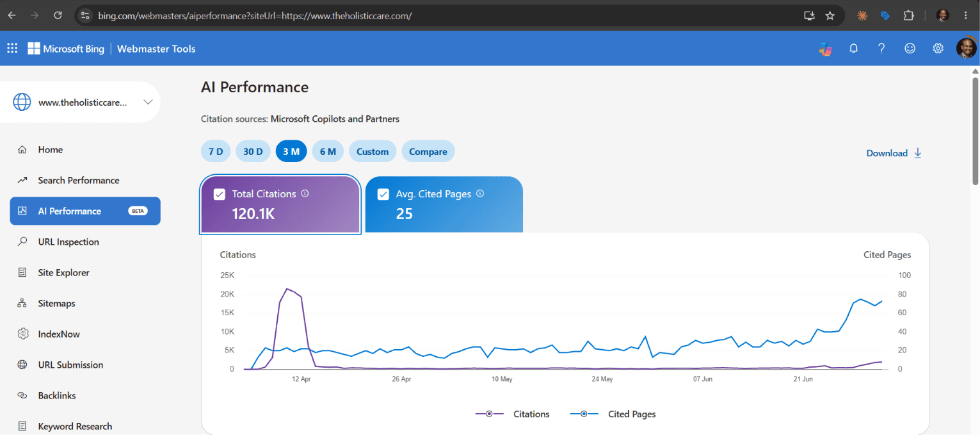Open the account profile picture in Bing header
The height and width of the screenshot is (435, 980).
pyautogui.click(x=967, y=49)
